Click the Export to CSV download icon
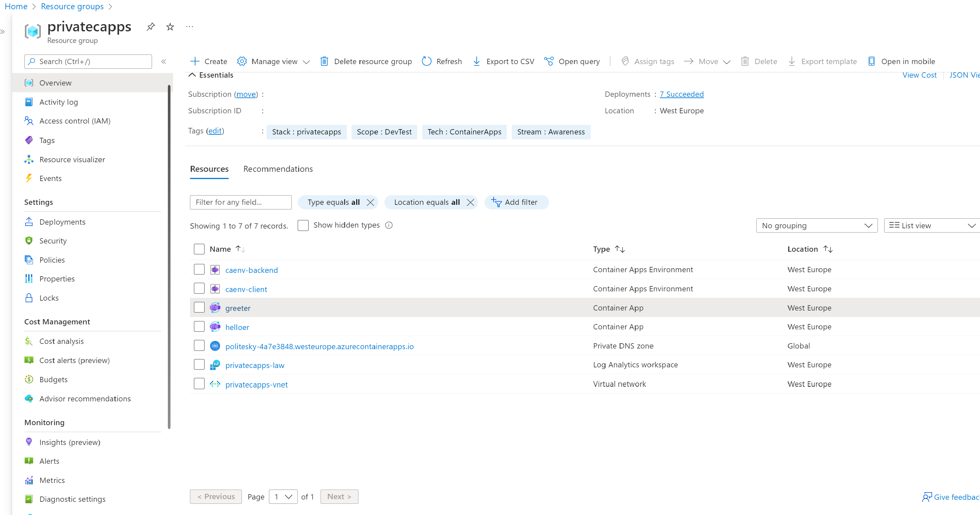 pyautogui.click(x=476, y=61)
